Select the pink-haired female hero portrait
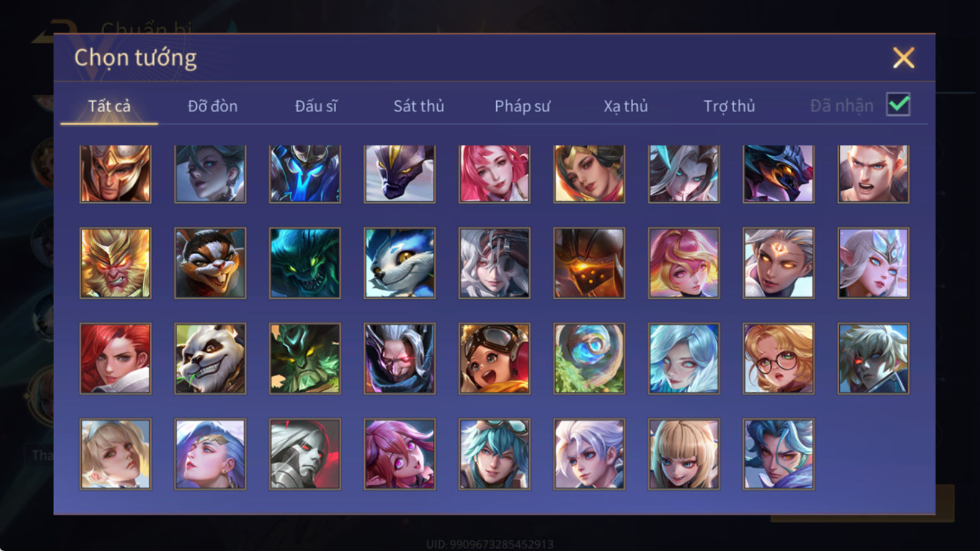 [x=494, y=174]
